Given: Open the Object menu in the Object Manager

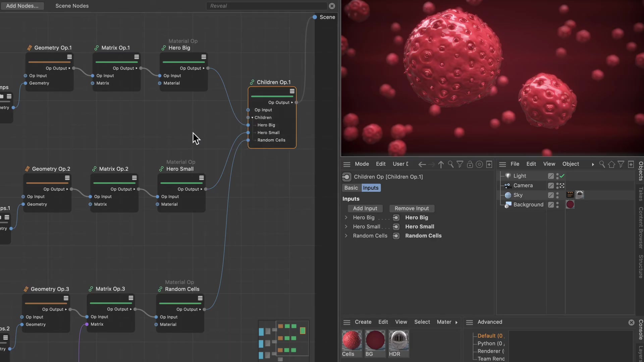Looking at the screenshot, I should (x=570, y=164).
